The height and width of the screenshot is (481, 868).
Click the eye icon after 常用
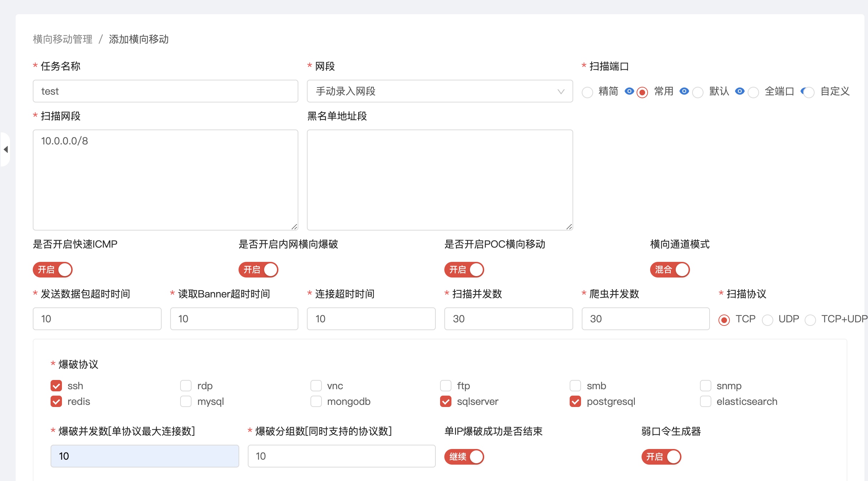684,91
